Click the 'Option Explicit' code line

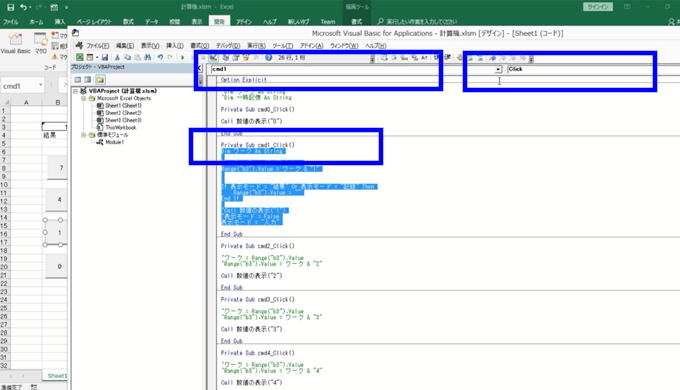(x=244, y=80)
